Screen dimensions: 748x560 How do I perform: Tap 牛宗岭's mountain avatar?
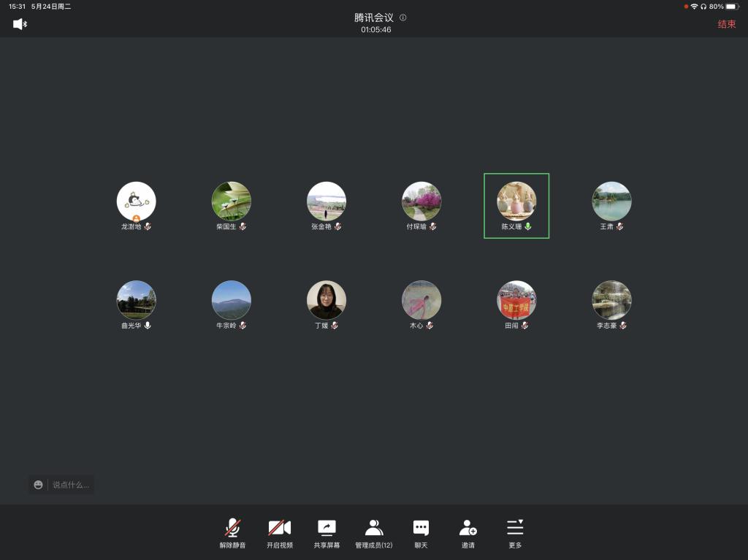[232, 299]
